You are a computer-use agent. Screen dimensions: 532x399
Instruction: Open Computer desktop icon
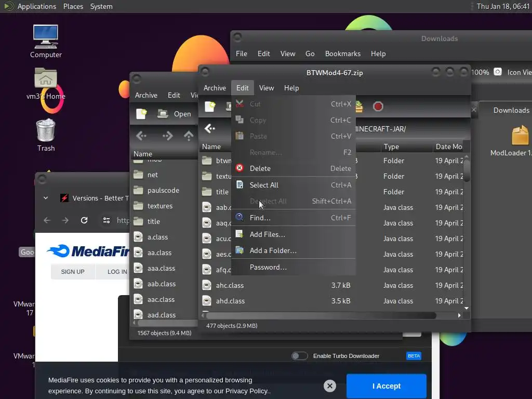point(46,42)
